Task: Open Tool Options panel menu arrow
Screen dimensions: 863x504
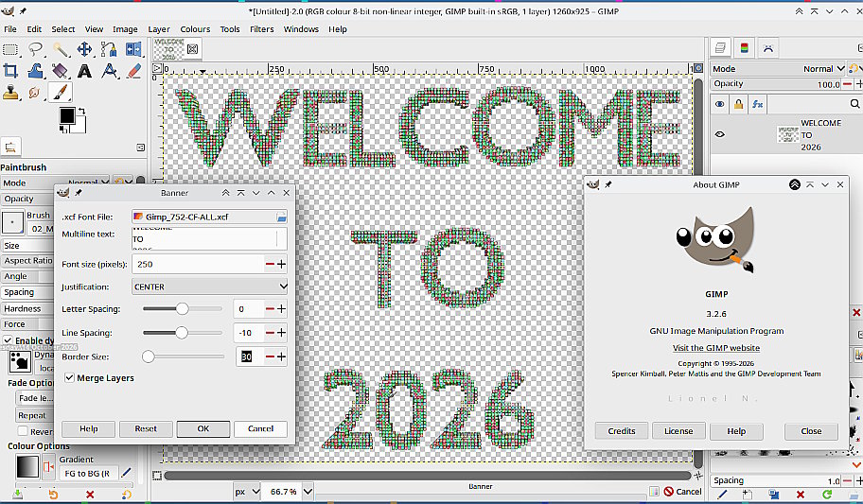Action: (x=141, y=148)
